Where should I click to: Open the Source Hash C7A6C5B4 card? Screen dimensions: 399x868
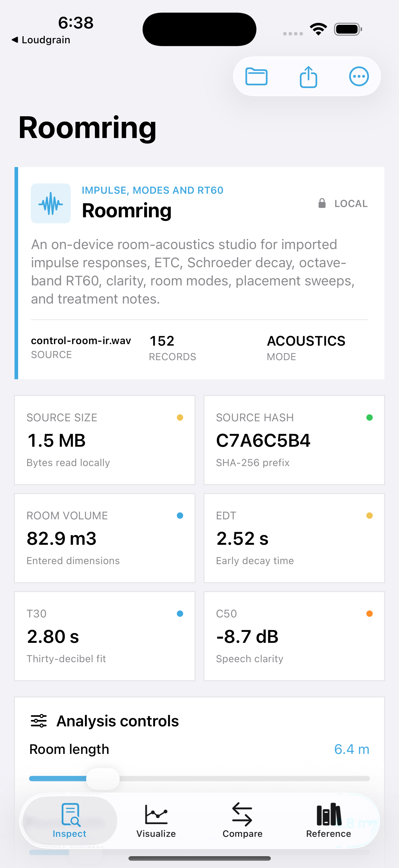pyautogui.click(x=294, y=440)
